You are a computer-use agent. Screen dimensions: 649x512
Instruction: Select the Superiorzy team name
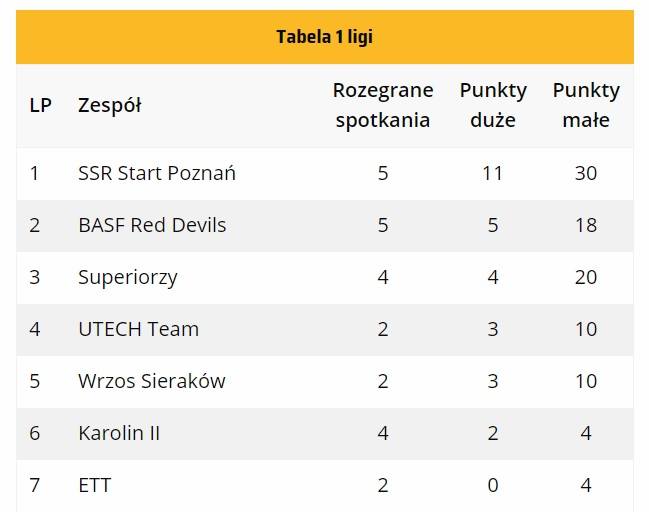coord(127,277)
